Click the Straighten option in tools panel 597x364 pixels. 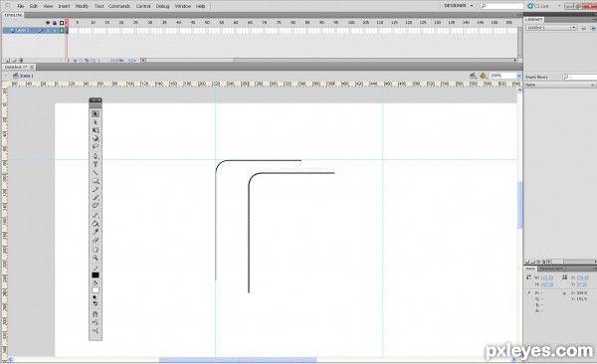(96, 331)
